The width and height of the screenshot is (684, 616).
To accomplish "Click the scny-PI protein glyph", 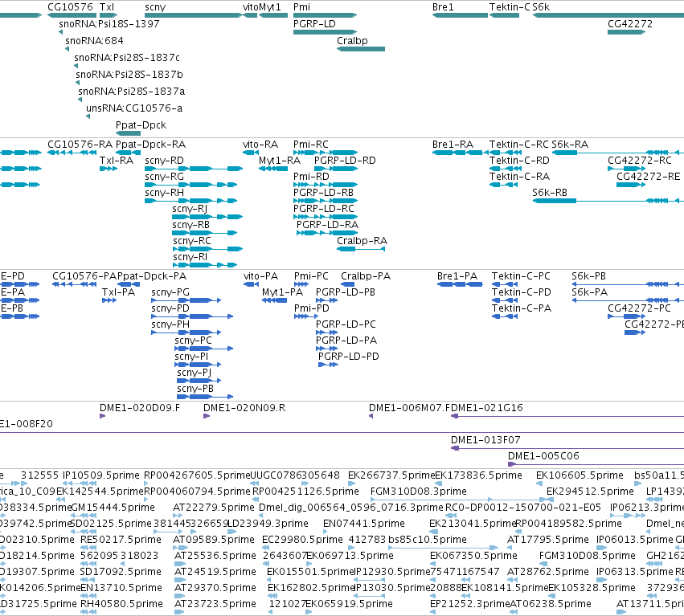I will click(x=198, y=365).
